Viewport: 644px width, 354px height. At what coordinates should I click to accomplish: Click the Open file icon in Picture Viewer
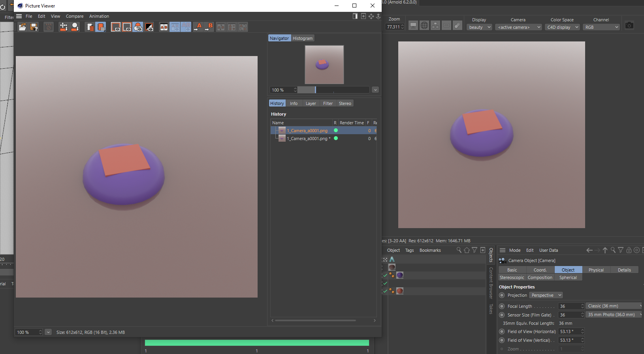click(x=23, y=27)
